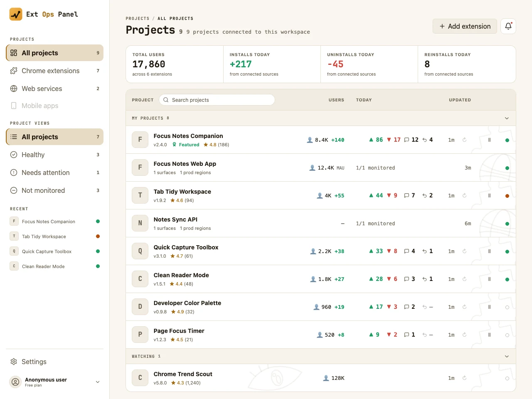Click the Focus Notes Companion letter avatar
The width and height of the screenshot is (532, 399).
pyautogui.click(x=140, y=140)
